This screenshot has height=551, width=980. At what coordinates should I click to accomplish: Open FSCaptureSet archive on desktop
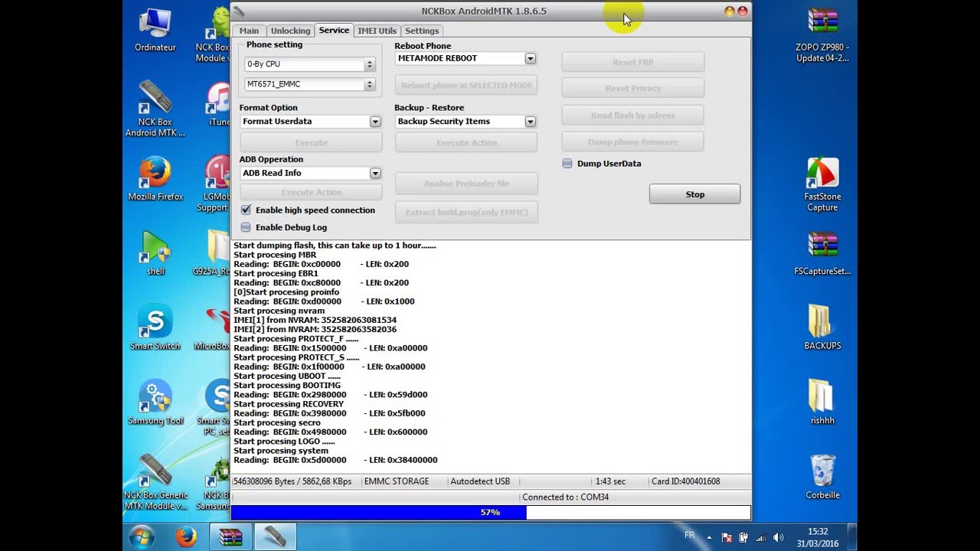coord(822,254)
